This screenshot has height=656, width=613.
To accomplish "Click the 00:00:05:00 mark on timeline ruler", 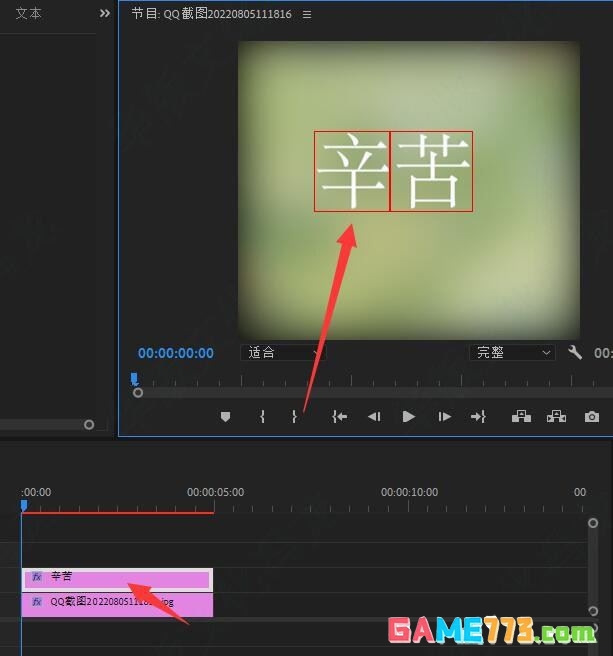I will 215,492.
